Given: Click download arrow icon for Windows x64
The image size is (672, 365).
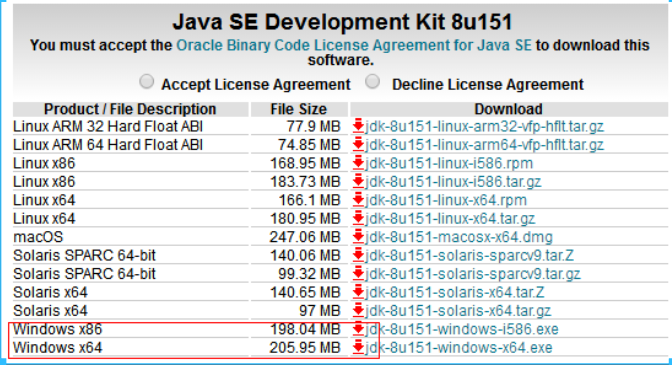Looking at the screenshot, I should [x=358, y=347].
